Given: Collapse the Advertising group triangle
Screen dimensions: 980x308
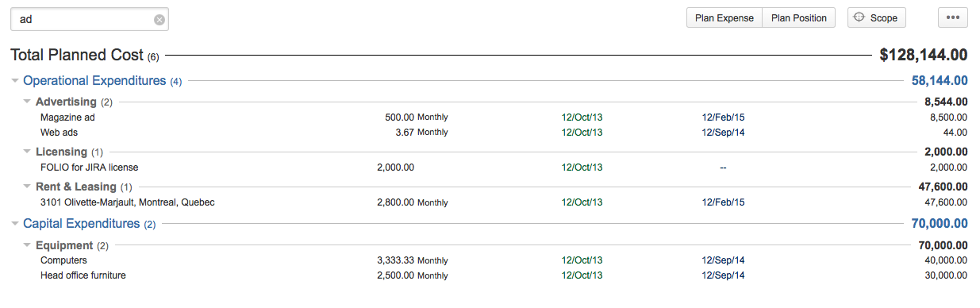Looking at the screenshot, I should (x=28, y=102).
